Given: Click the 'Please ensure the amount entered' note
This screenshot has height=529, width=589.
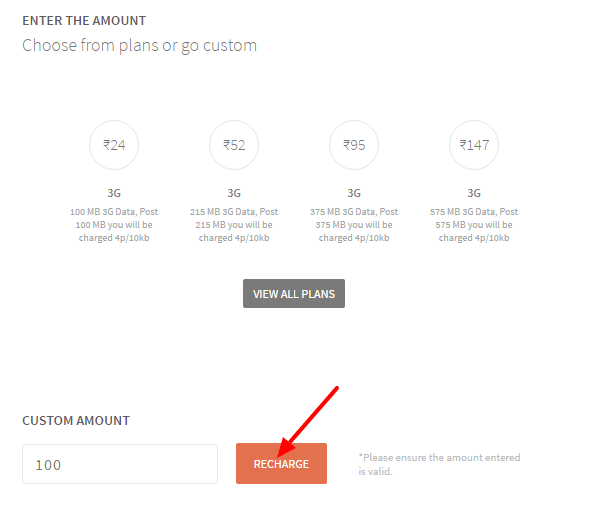Looking at the screenshot, I should click(x=439, y=464).
